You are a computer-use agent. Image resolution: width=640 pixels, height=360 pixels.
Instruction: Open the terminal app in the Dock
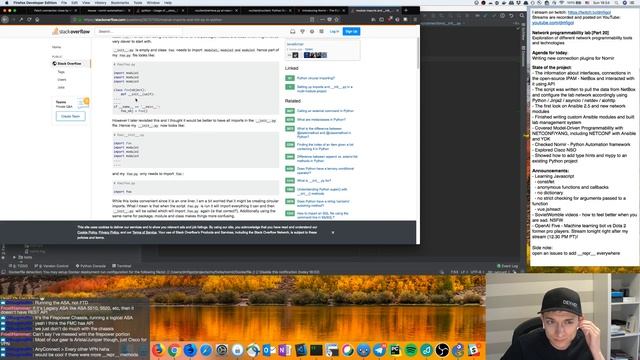(x=316, y=350)
